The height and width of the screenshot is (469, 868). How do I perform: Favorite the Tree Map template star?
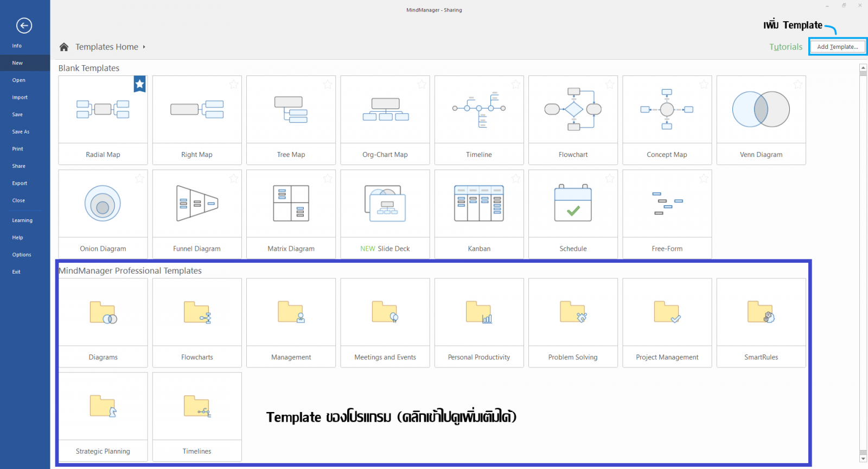point(328,84)
